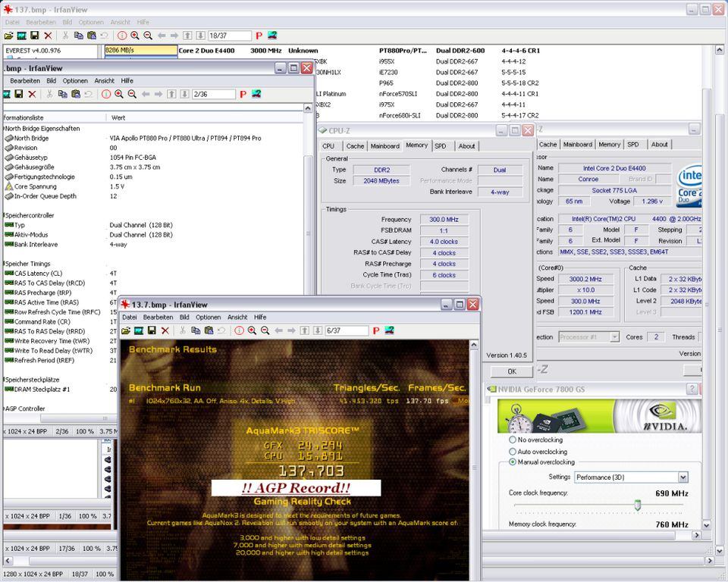Click help question mark on NVIDIA GeForce 7800 GS dialog
The height and width of the screenshot is (582, 728).
tap(692, 389)
